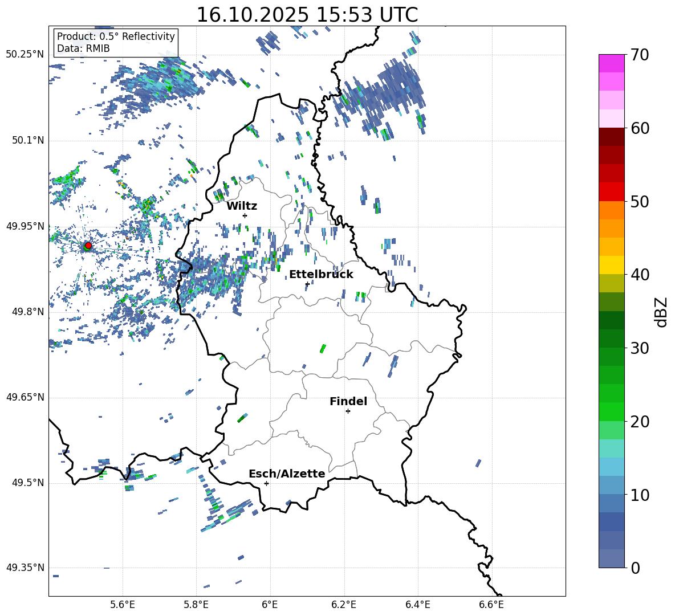Viewport: 675px width, 616px height.
Task: Click the 49.35°N latitude label
Action: pos(26,568)
